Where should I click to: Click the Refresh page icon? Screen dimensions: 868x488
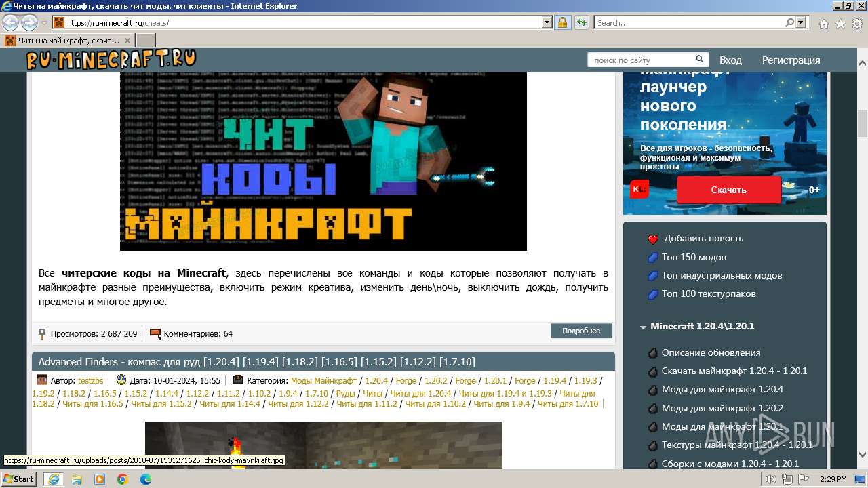click(581, 22)
